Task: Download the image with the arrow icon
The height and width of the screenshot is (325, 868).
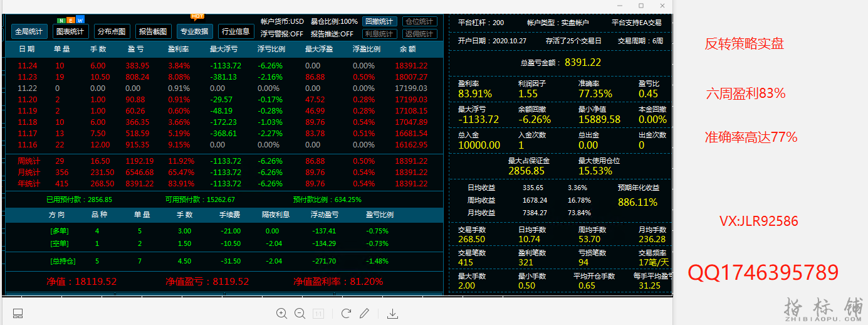Action: (x=393, y=313)
